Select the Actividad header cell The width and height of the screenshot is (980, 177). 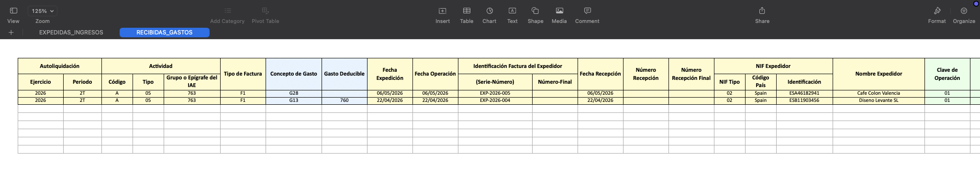pyautogui.click(x=161, y=66)
